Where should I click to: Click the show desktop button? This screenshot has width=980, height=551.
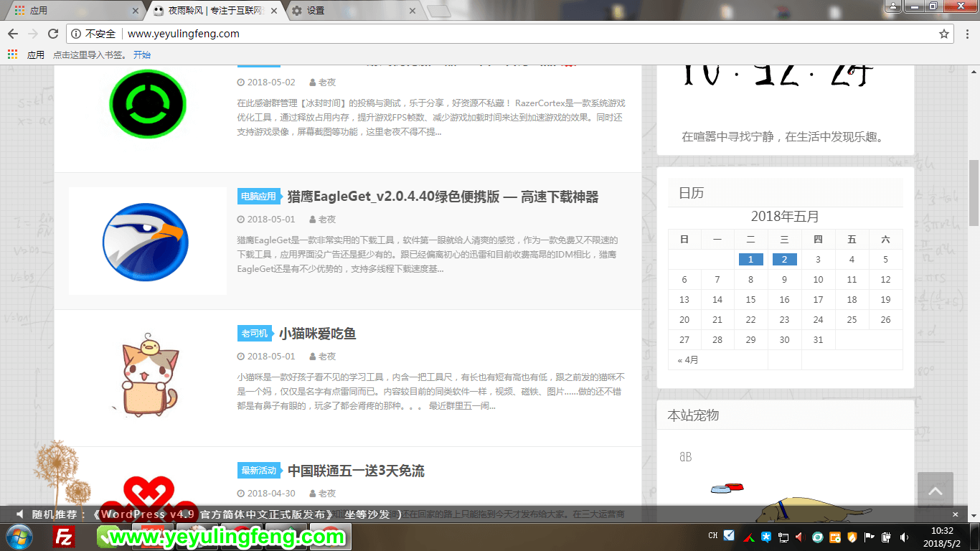click(x=976, y=537)
